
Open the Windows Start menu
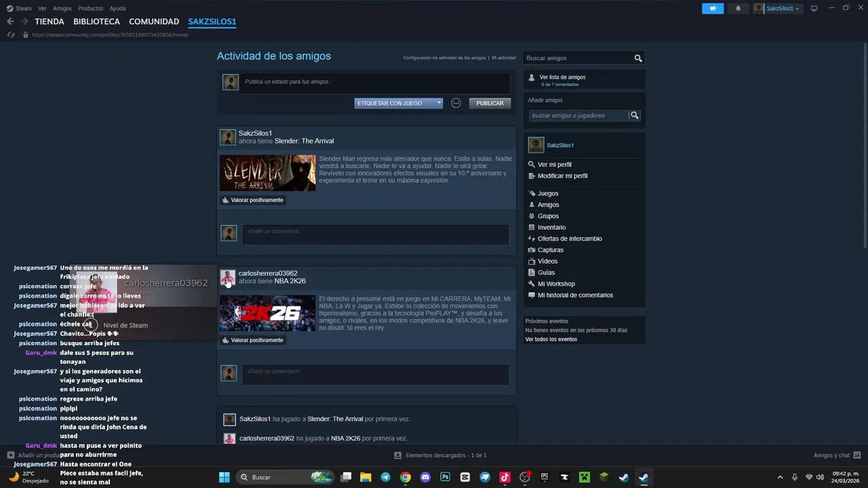pyautogui.click(x=224, y=477)
